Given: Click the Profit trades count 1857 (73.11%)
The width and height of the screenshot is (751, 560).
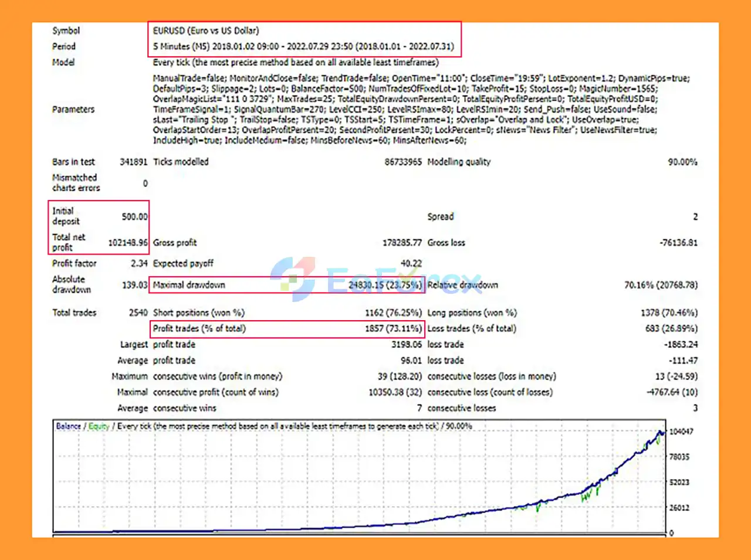Looking at the screenshot, I should [393, 328].
